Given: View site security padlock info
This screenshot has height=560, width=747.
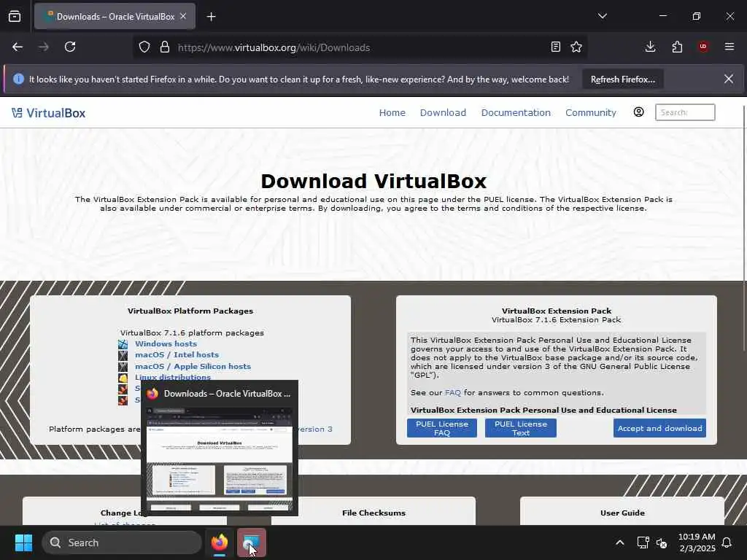Looking at the screenshot, I should click(165, 47).
